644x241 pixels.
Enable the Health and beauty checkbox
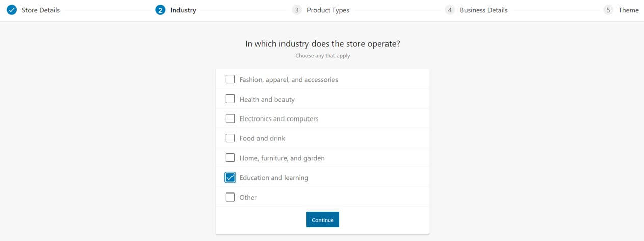tap(230, 99)
